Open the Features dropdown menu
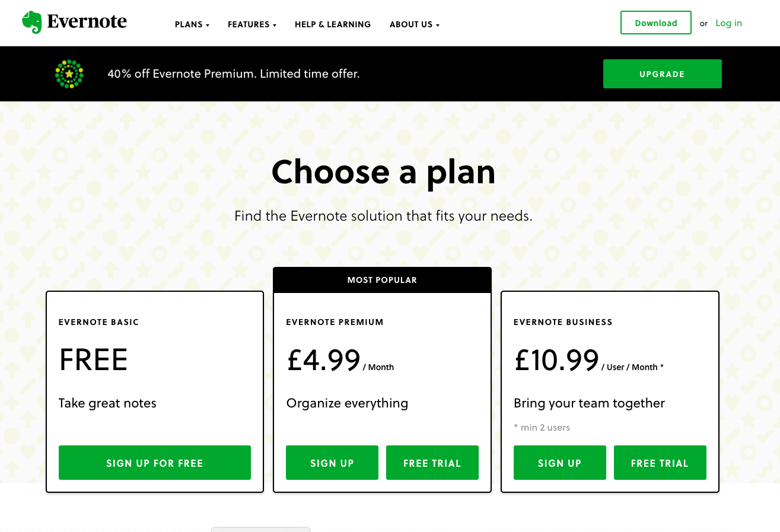 252,24
